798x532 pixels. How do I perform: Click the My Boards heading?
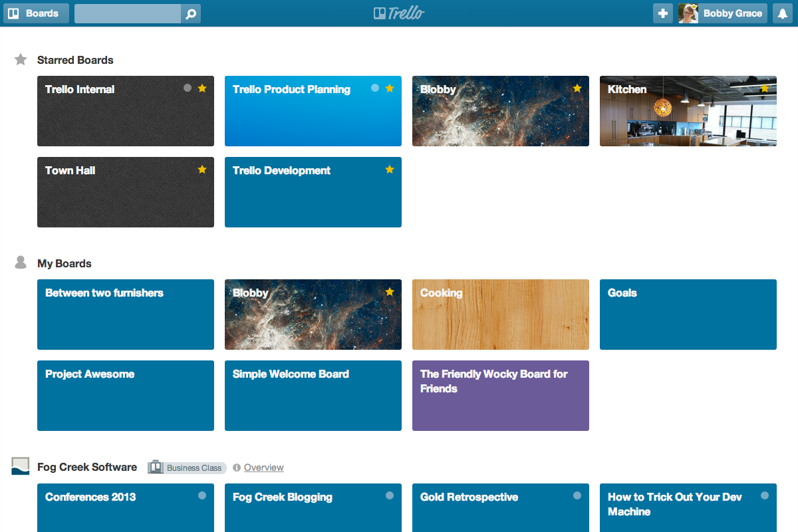[65, 263]
